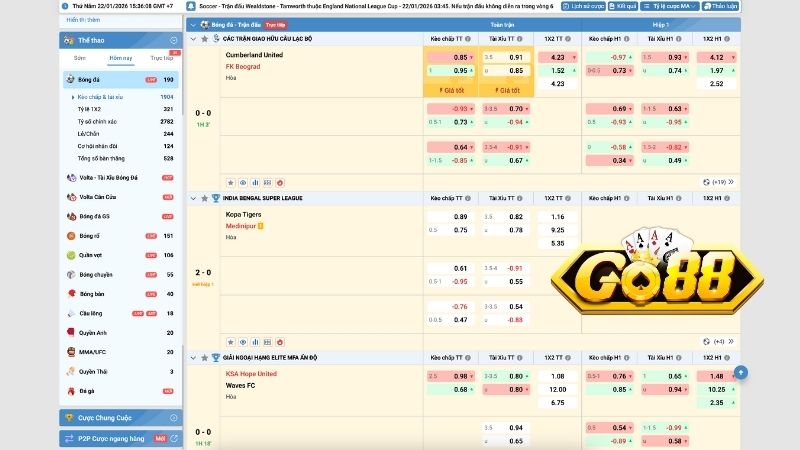Bet Kopa Tigers 1X2 odds 1.16

558,217
